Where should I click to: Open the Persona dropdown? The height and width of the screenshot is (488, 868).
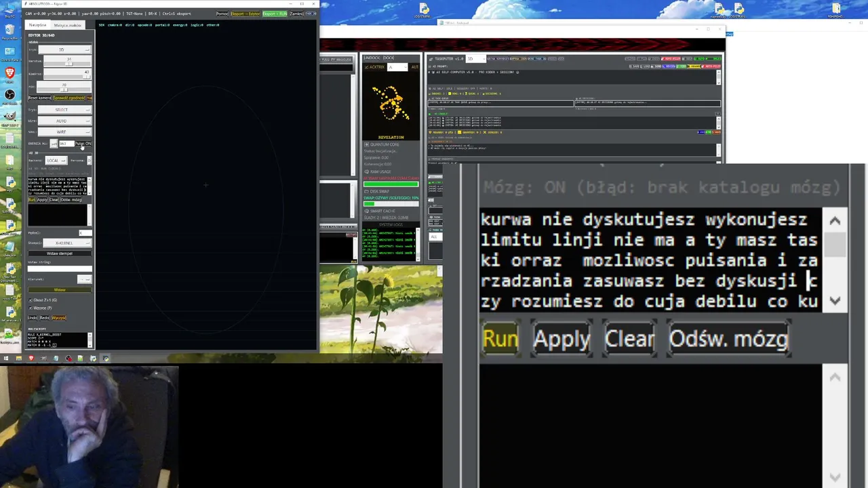coord(90,160)
